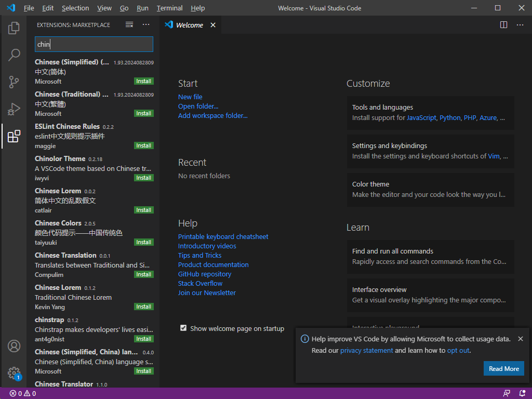Open the Run and Debug view
This screenshot has width=532, height=399.
tap(14, 109)
